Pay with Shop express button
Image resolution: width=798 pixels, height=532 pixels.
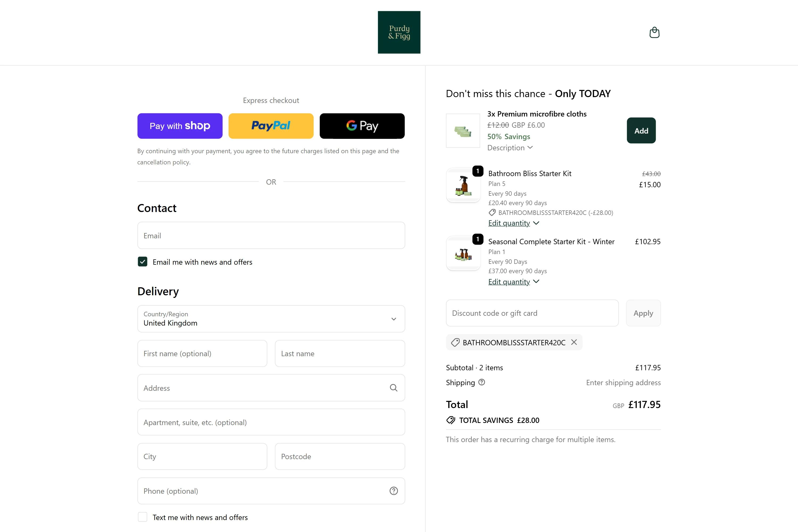180,126
